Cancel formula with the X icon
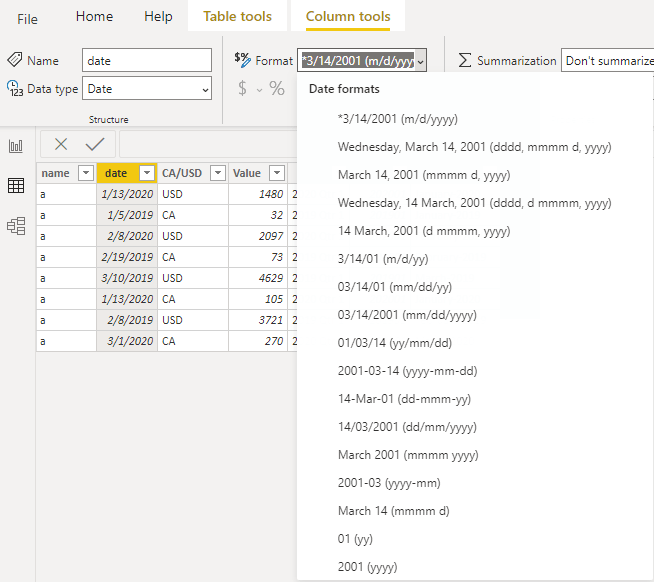The height and width of the screenshot is (582, 654). (x=61, y=144)
